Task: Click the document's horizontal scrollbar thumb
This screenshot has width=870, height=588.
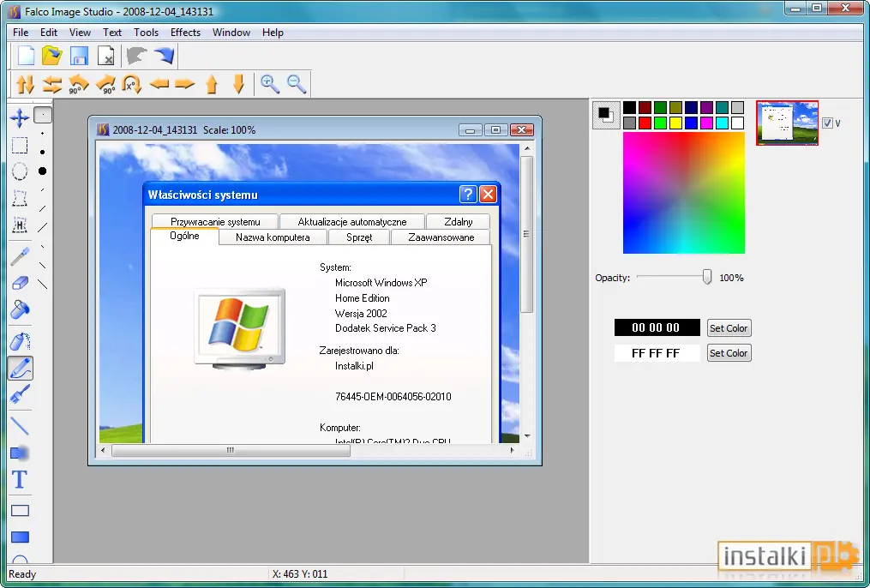Action: point(231,451)
